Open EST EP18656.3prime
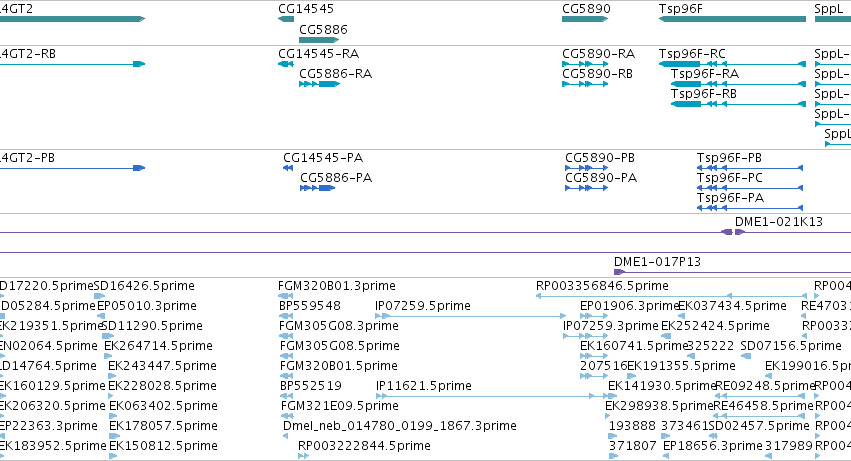The image size is (851, 461). click(x=713, y=447)
